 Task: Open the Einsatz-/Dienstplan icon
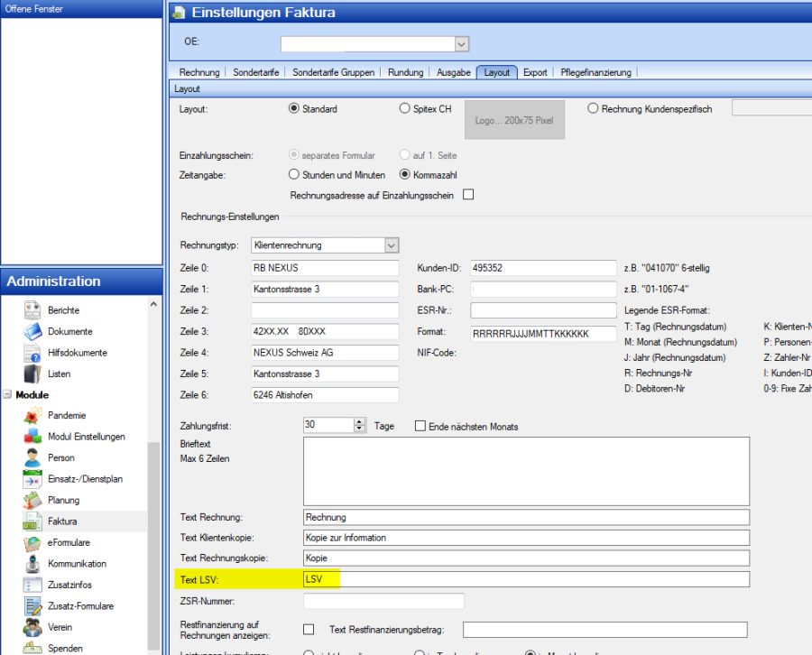[x=32, y=479]
